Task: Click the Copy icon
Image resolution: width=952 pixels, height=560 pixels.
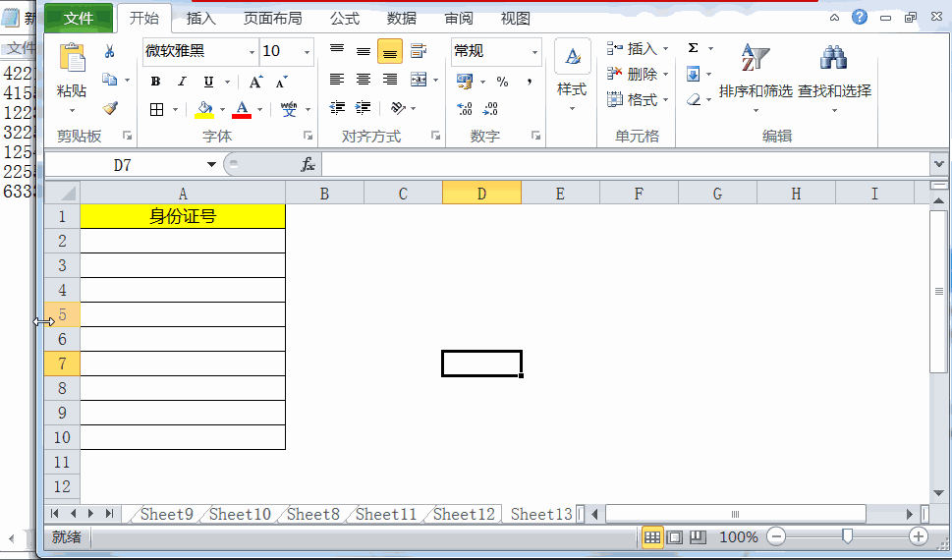Action: pyautogui.click(x=109, y=79)
